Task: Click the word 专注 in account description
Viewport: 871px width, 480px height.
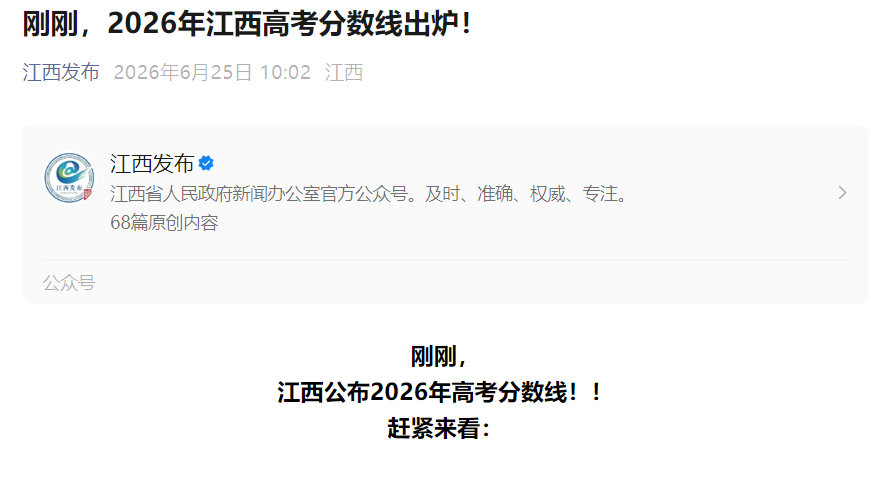Action: tap(600, 193)
